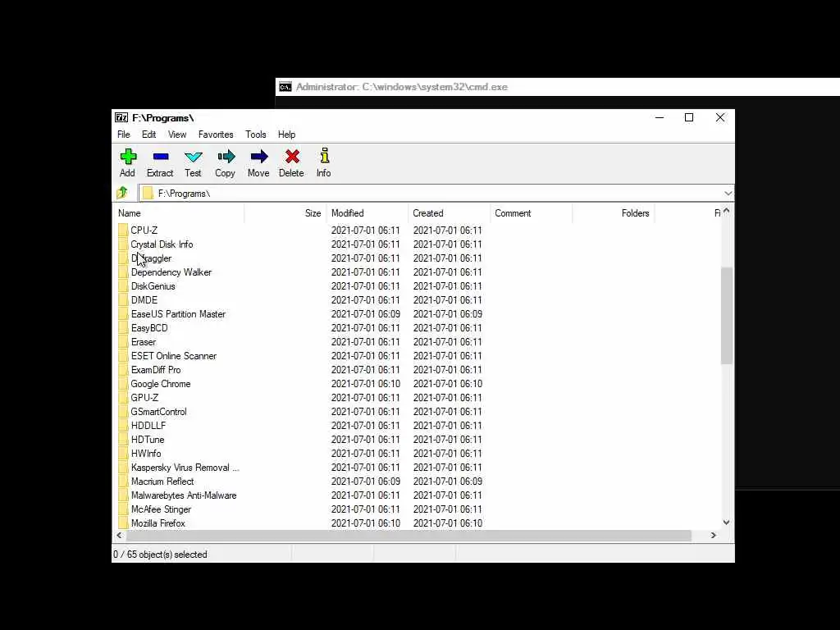Click the vertical scrollbar thumb
The image size is (840, 630).
point(727,316)
